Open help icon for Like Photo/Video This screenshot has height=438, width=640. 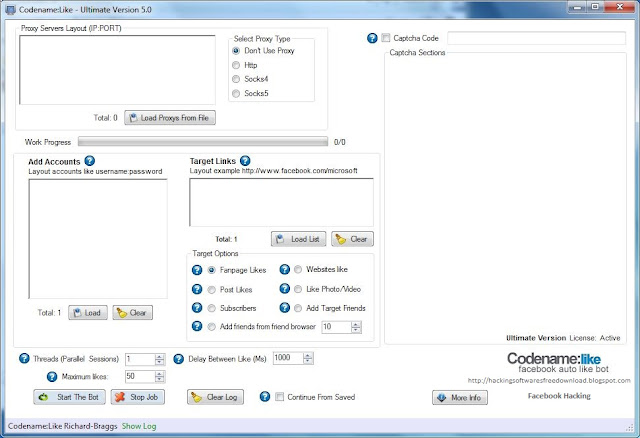click(x=284, y=289)
